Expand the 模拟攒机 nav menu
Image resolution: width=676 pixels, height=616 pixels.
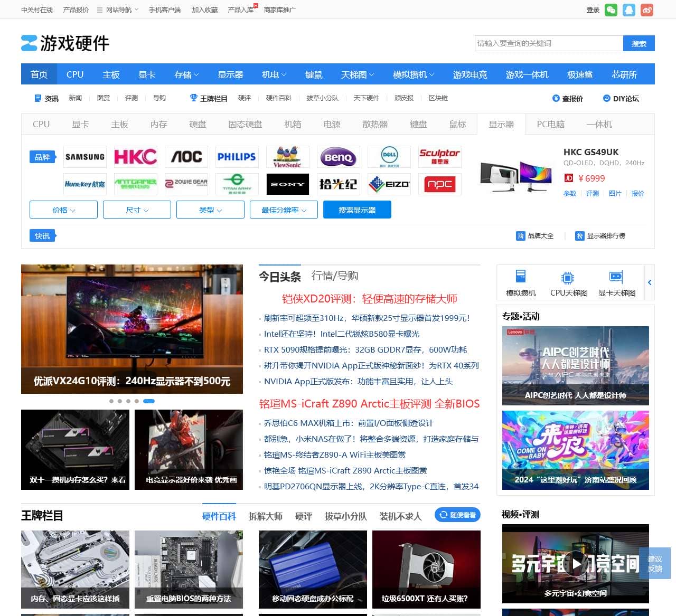[x=414, y=74]
